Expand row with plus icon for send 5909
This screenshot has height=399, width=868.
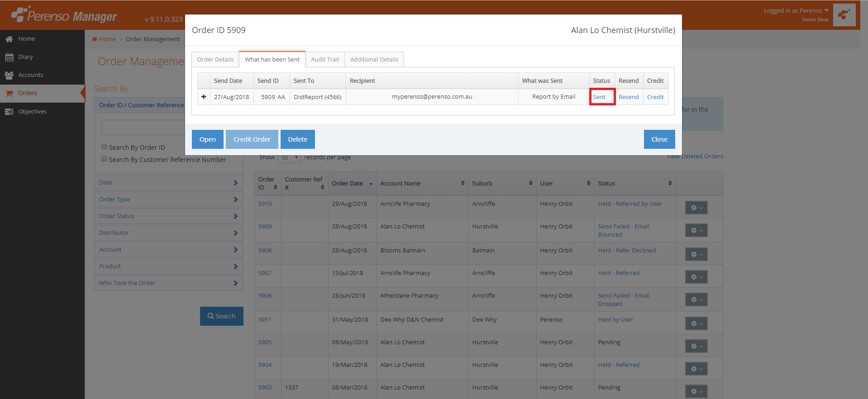204,97
